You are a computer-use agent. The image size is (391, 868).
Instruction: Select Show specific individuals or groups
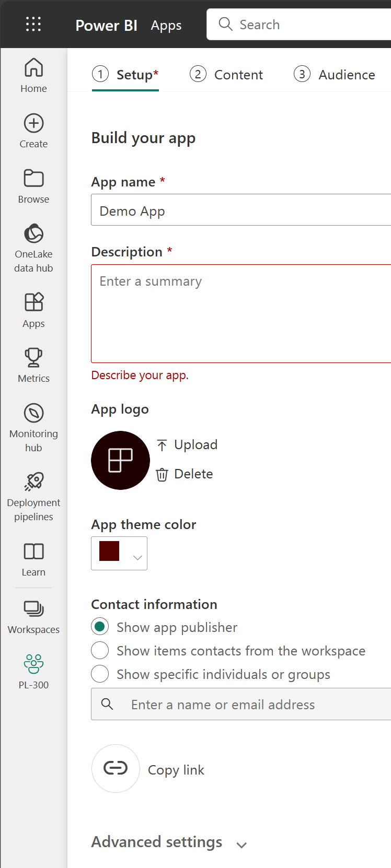coord(100,674)
